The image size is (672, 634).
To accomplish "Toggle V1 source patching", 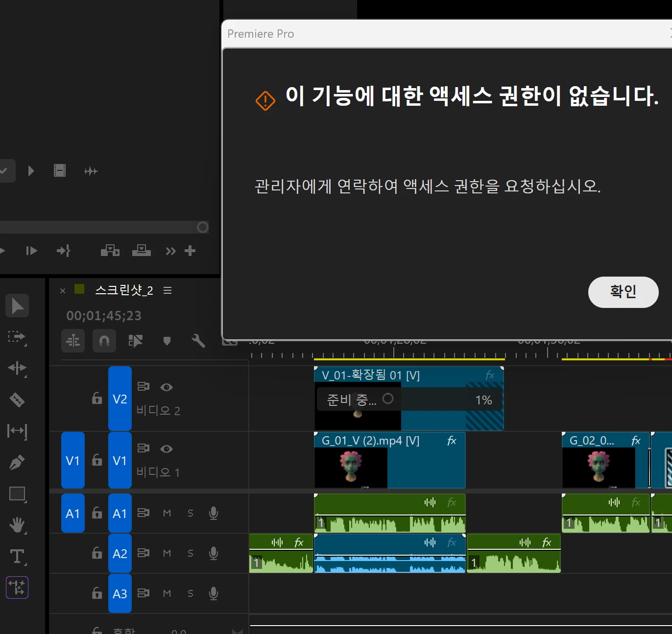I will 73,460.
